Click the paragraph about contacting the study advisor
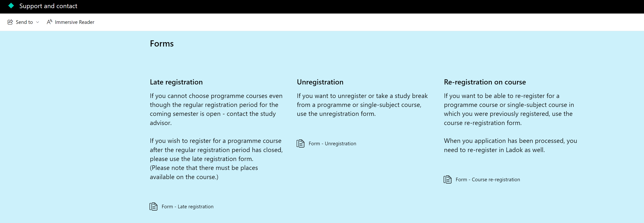 pos(216,109)
